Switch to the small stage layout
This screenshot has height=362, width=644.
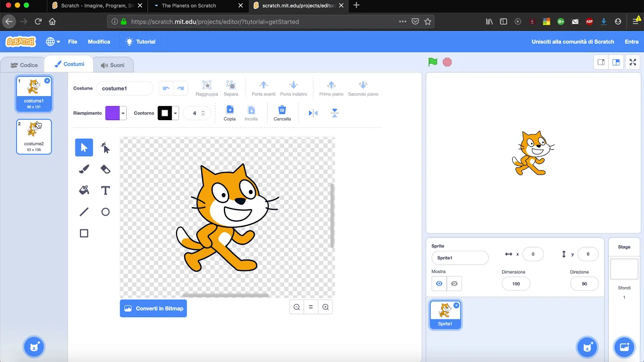tap(601, 62)
